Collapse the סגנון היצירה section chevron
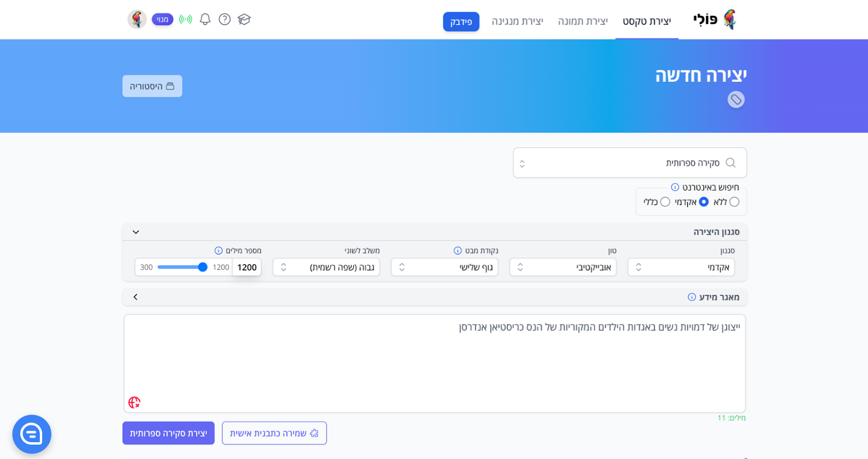 coord(136,232)
